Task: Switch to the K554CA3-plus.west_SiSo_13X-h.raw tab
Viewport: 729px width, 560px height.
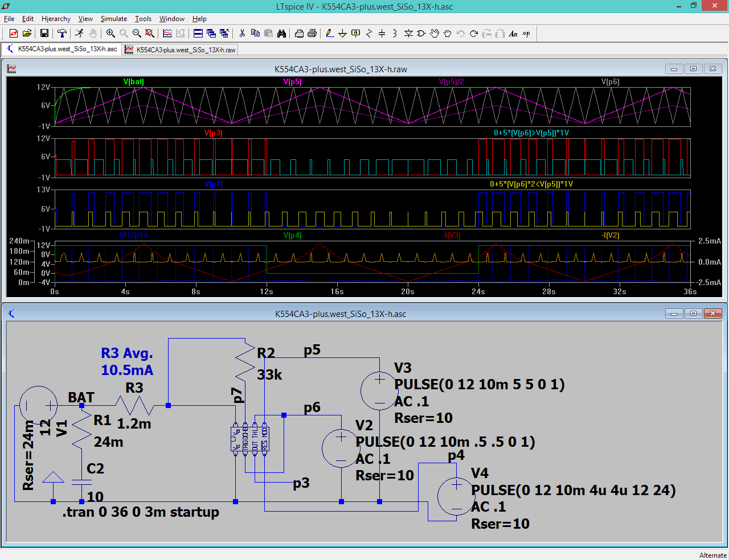Action: click(x=180, y=50)
